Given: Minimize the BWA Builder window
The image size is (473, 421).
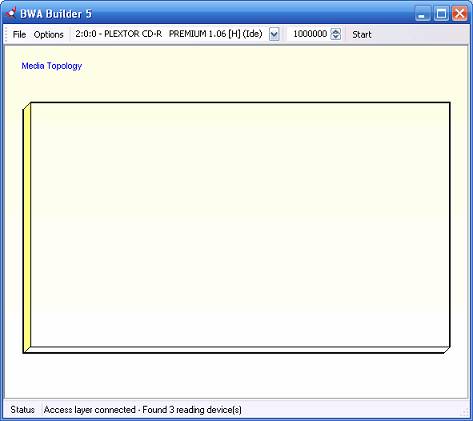Looking at the screenshot, I should [423, 14].
